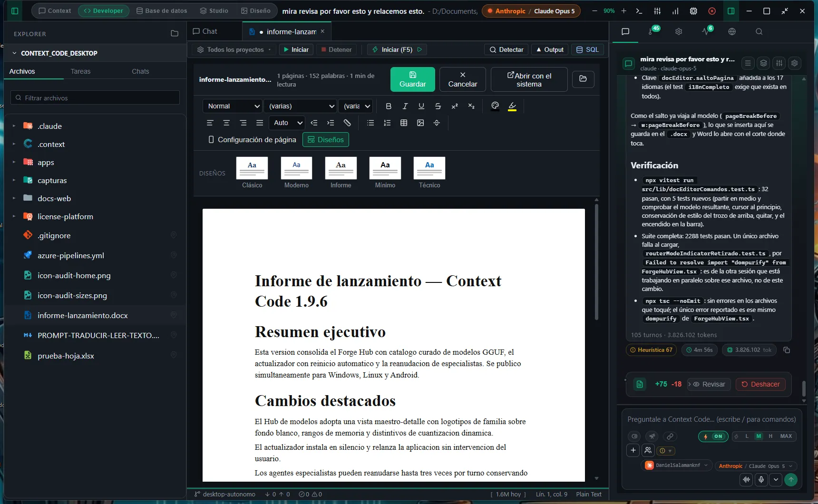The image size is (818, 504).
Task: Open the DanielSalamanknf account dropdown
Action: (677, 465)
